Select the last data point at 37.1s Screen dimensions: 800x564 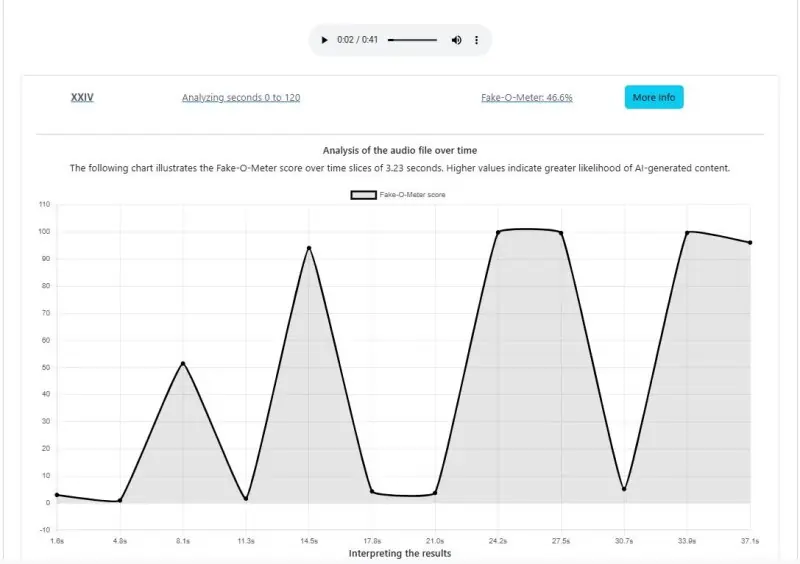tap(750, 243)
